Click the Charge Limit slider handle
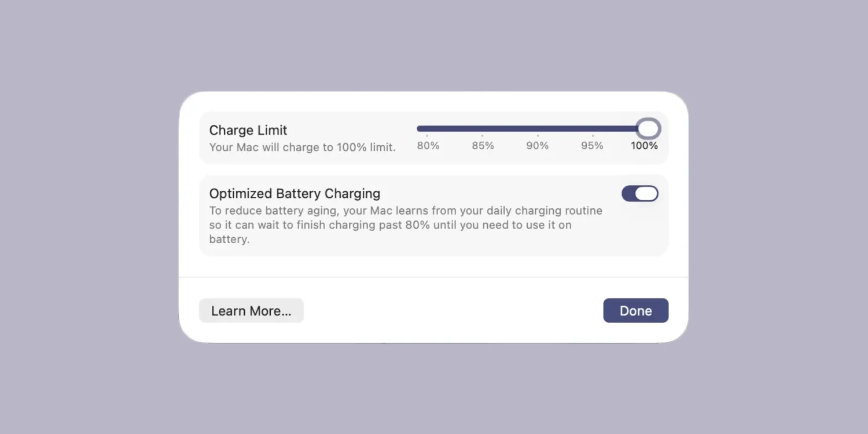This screenshot has width=868, height=434. (x=648, y=128)
